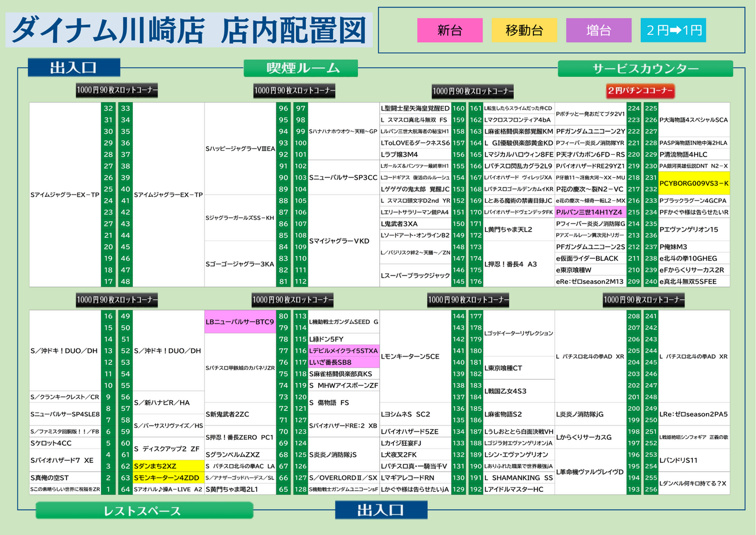Click the Lゴッドイーターリザレクション cell
The width and height of the screenshot is (756, 535).
tap(519, 333)
